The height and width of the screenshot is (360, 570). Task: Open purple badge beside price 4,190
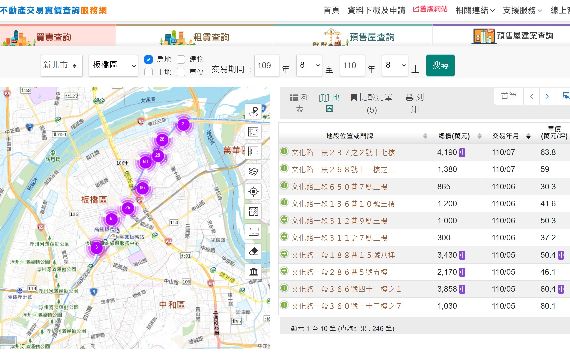(462, 152)
